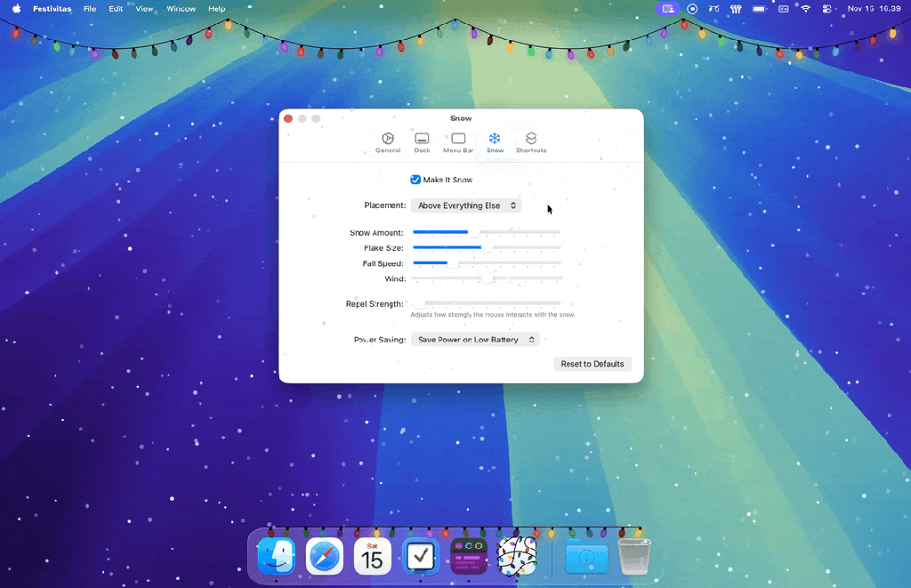Open the General settings pane
The width and height of the screenshot is (911, 588).
click(x=387, y=142)
